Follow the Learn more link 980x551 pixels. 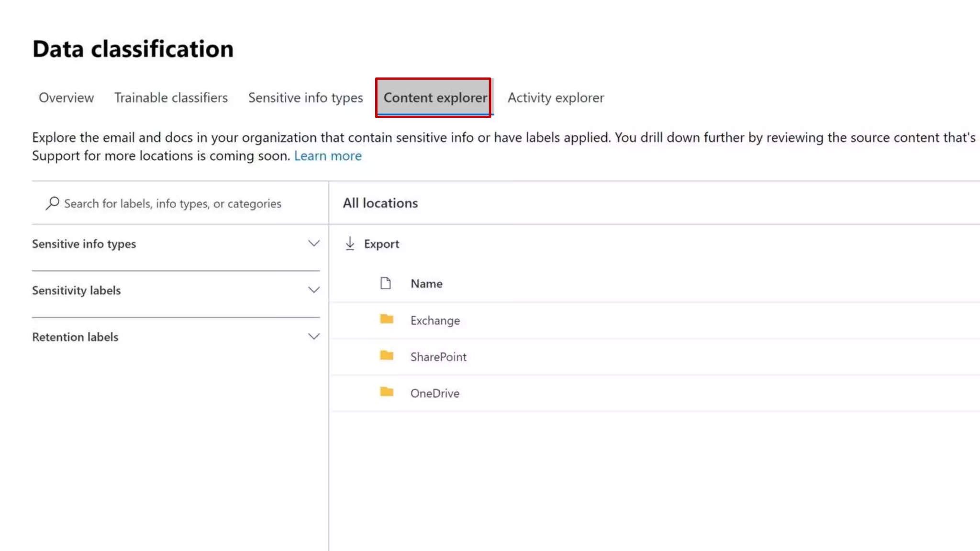(328, 156)
